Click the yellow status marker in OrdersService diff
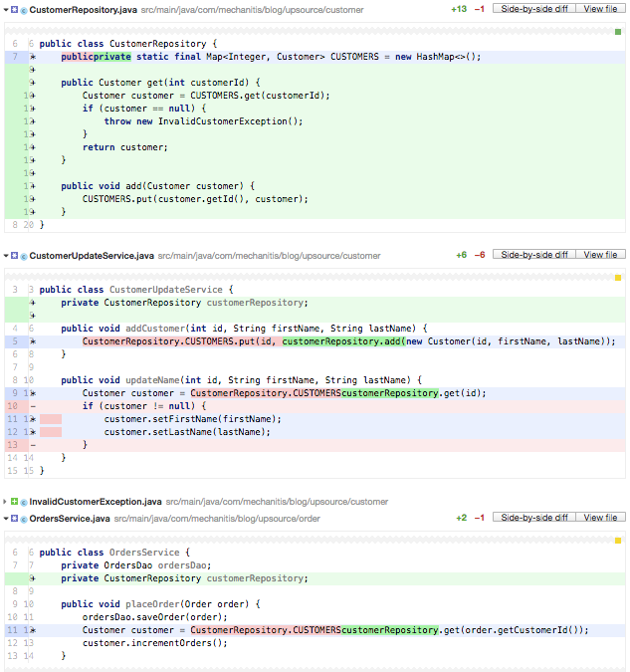This screenshot has width=630, height=672. coord(618,541)
